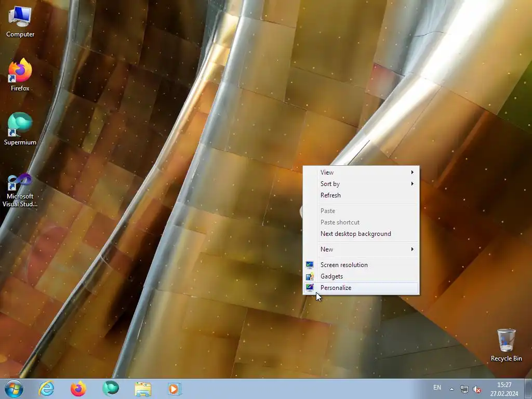Screen dimensions: 532x399
Task: Click the Gadgets menu icon
Action: [310, 276]
